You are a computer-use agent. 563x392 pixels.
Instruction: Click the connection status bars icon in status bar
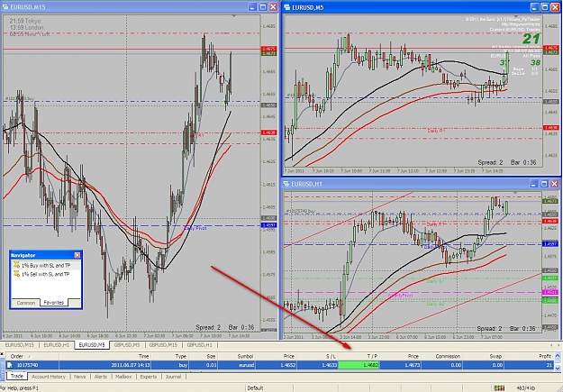click(x=499, y=388)
